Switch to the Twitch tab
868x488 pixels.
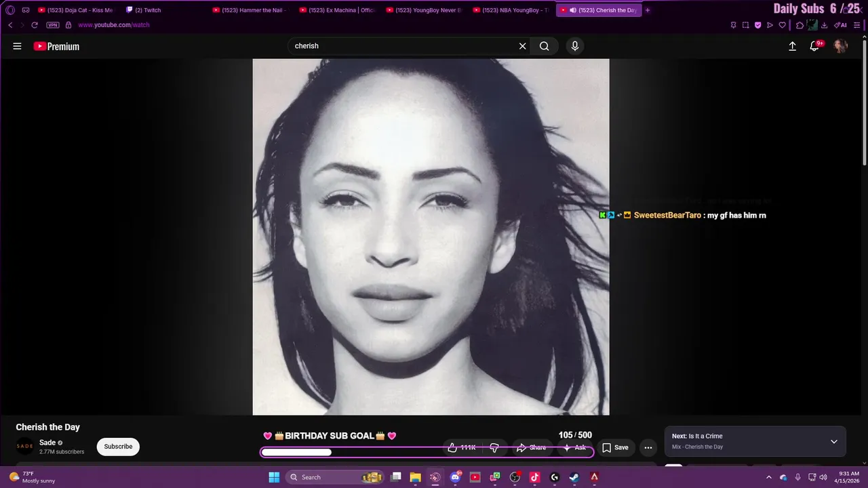point(163,10)
